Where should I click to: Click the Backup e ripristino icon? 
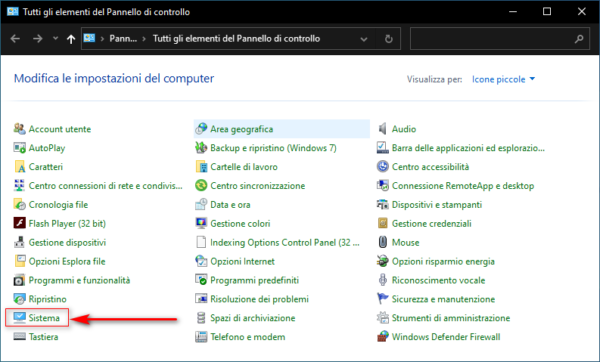(x=201, y=148)
